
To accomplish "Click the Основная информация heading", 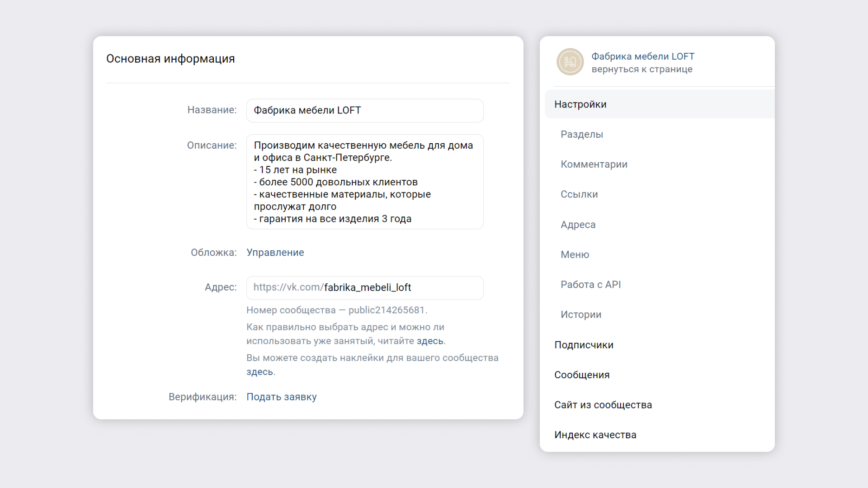I will [x=170, y=59].
